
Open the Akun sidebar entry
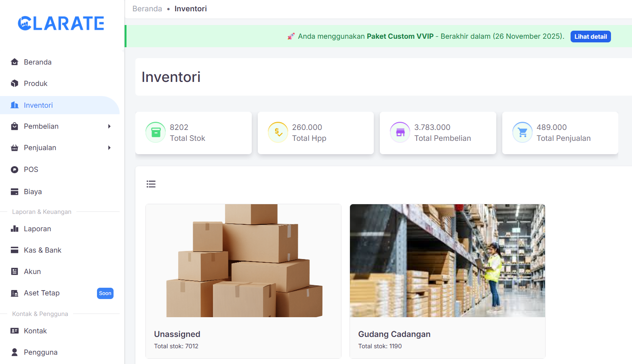click(32, 272)
